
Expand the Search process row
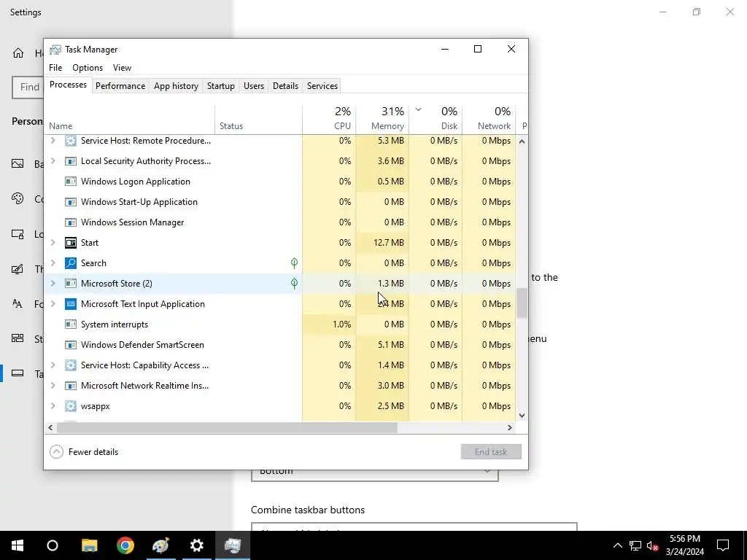53,262
